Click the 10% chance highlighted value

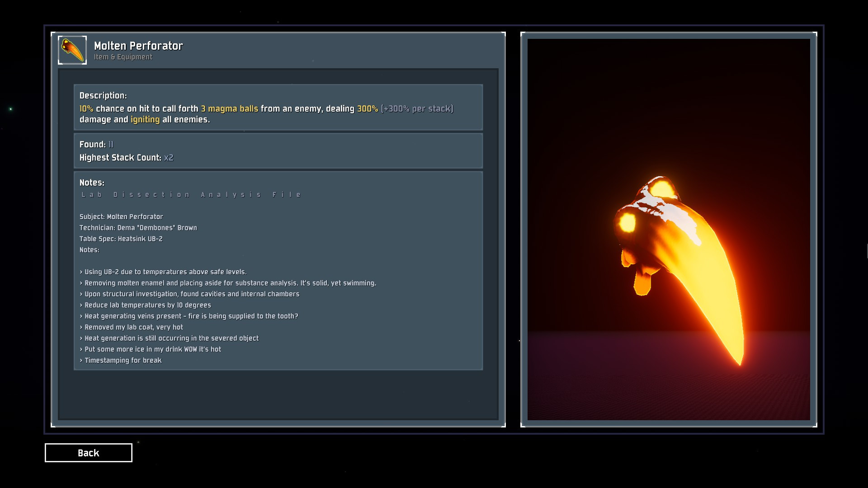tap(86, 108)
